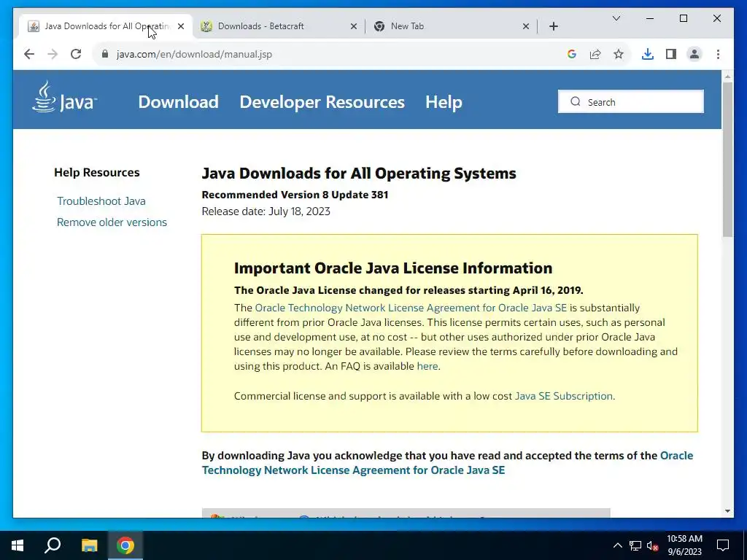Maximize the Chrome window
This screenshot has width=747, height=560.
click(x=683, y=18)
